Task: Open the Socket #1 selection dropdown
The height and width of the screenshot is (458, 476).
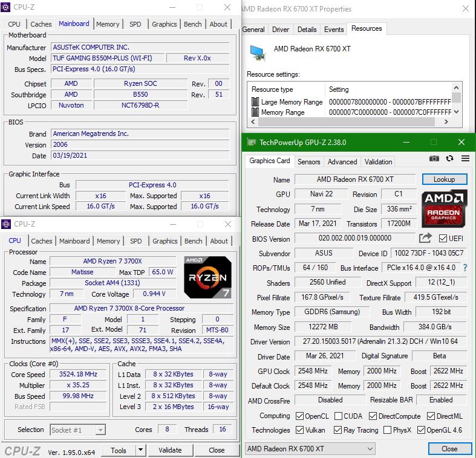Action: pyautogui.click(x=77, y=430)
